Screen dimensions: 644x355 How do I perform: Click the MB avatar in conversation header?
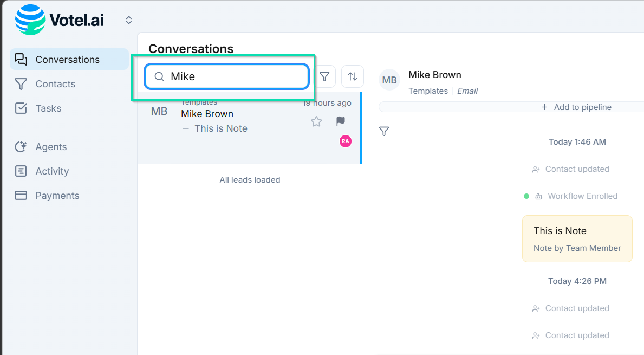click(x=389, y=80)
